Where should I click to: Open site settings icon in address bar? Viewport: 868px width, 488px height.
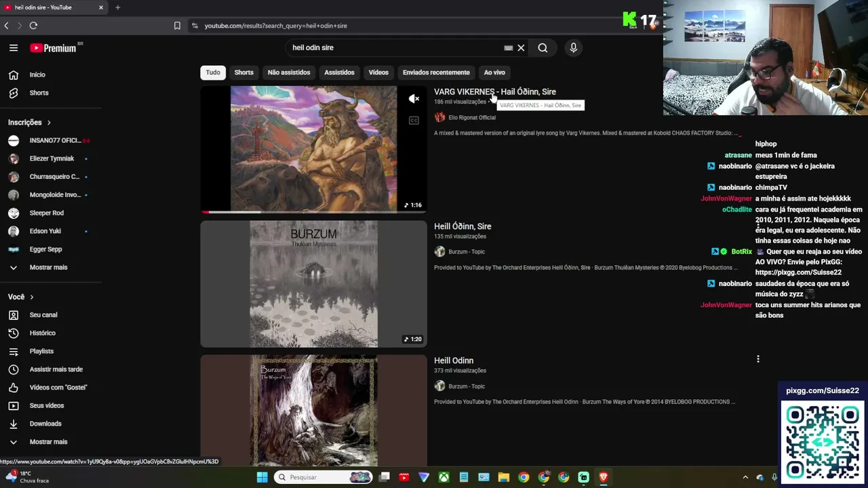[x=195, y=26]
